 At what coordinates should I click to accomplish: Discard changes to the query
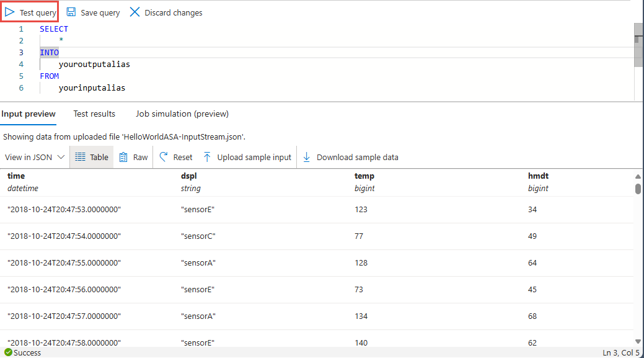click(x=166, y=12)
